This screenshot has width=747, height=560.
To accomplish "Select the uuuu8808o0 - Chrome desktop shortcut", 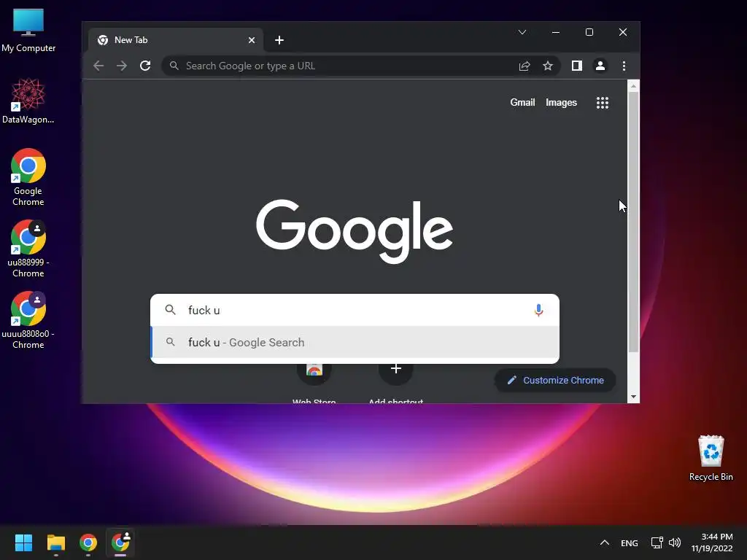I will [28, 320].
